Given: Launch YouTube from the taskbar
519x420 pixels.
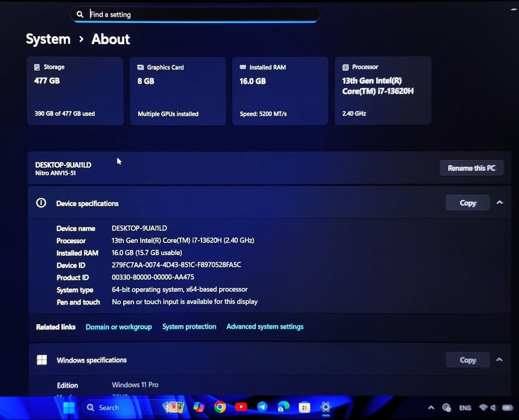Looking at the screenshot, I should coord(241,407).
